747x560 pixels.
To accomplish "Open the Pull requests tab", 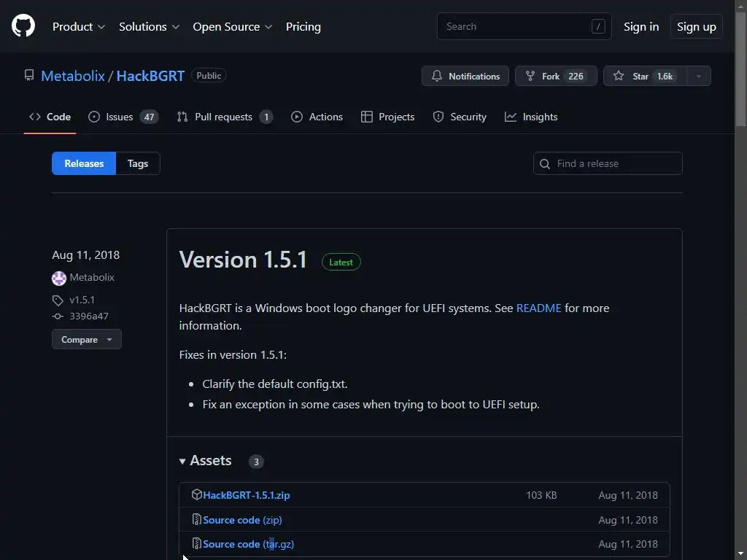I will pyautogui.click(x=225, y=117).
